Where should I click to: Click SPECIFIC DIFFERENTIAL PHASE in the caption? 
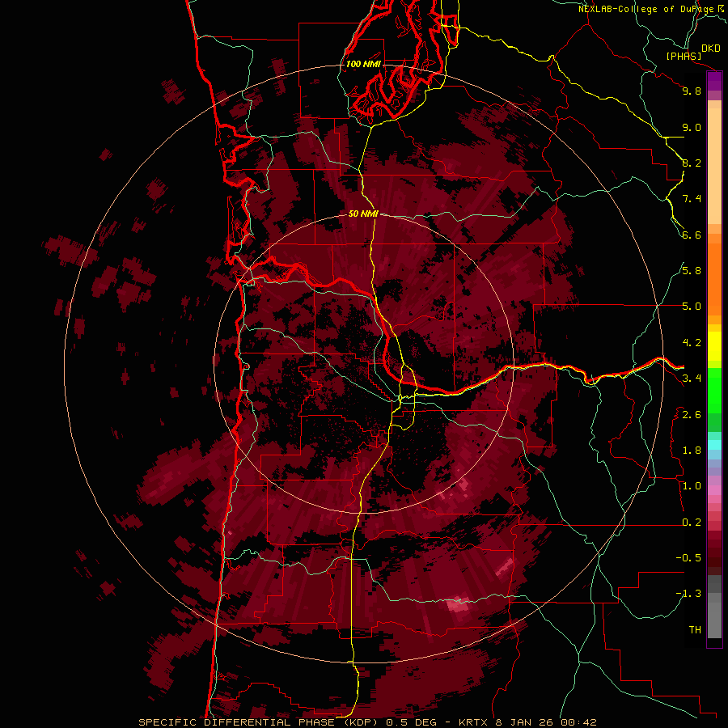236,722
